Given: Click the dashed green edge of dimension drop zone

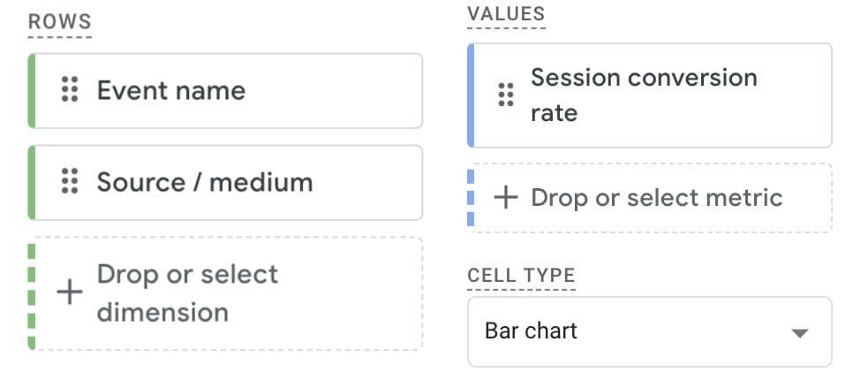Looking at the screenshot, I should (x=32, y=293).
